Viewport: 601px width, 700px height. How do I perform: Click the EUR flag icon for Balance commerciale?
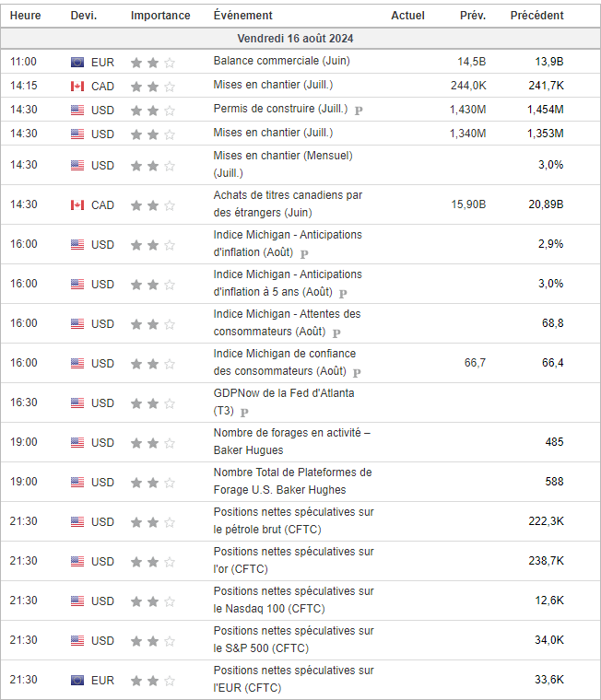[77, 63]
